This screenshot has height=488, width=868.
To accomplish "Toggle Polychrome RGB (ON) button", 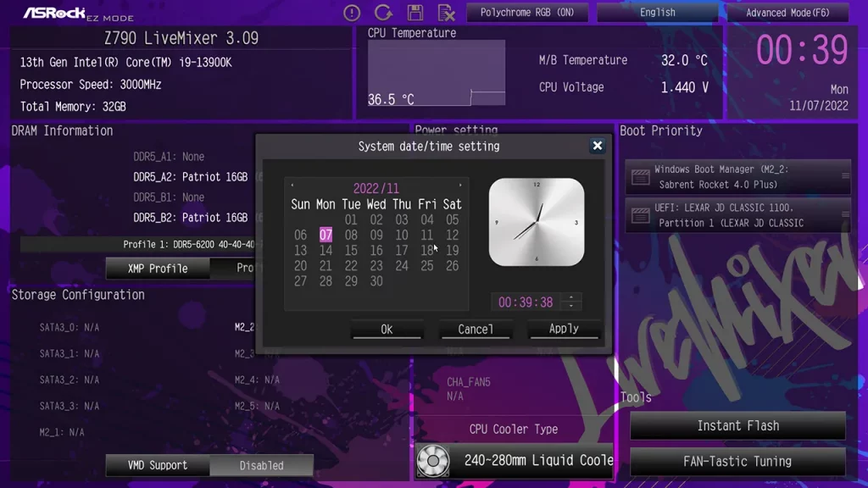I will [x=527, y=12].
